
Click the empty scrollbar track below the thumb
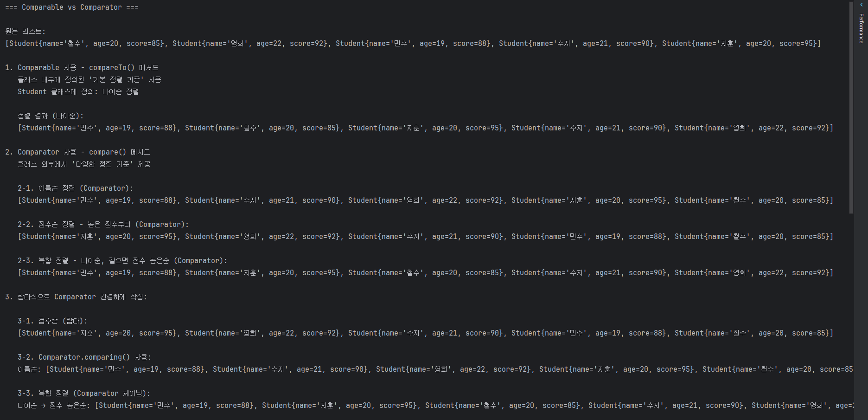click(851, 316)
